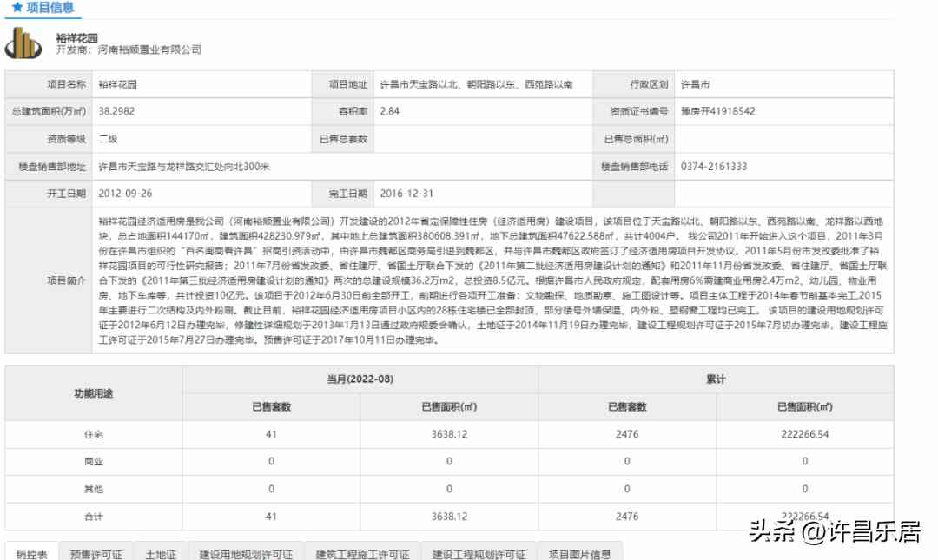938x560 pixels.
Task: Select the 建设工程规划许可证 tab
Action: [x=479, y=553]
